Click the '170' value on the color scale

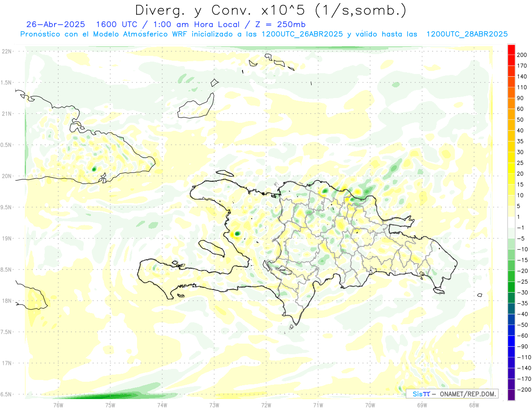click(x=521, y=66)
